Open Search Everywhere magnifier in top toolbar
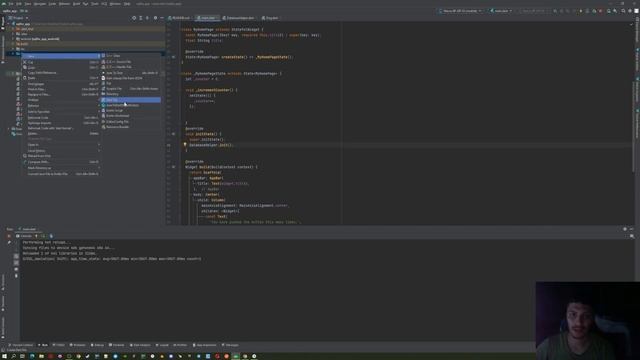Viewport: 640px width, 360px height. click(623, 11)
